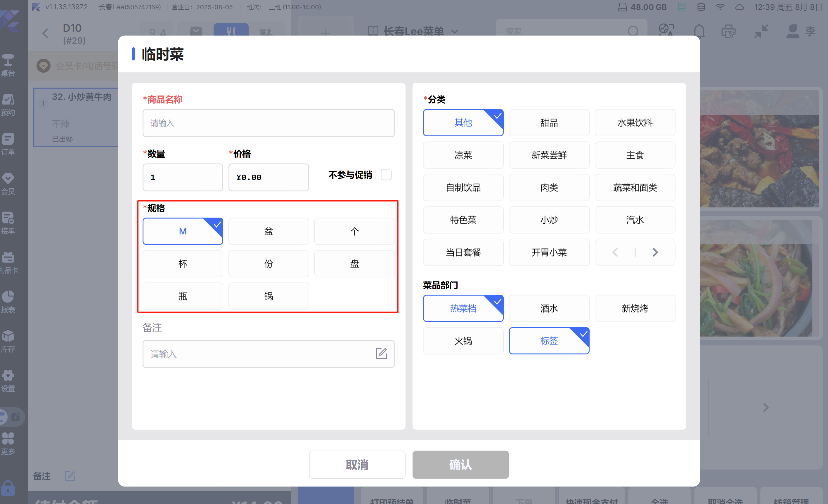Select the 火锅 department button
Screen dimensions: 828x504
coord(463,340)
